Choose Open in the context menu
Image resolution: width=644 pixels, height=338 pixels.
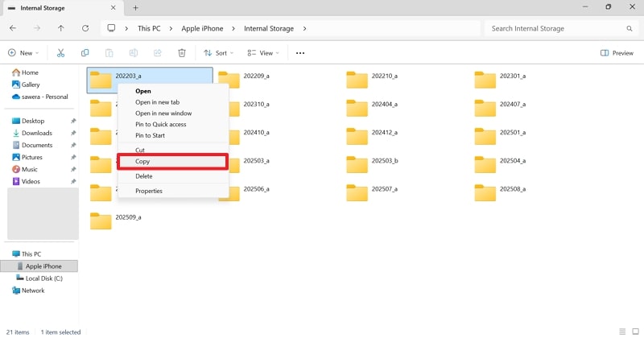pyautogui.click(x=173, y=91)
